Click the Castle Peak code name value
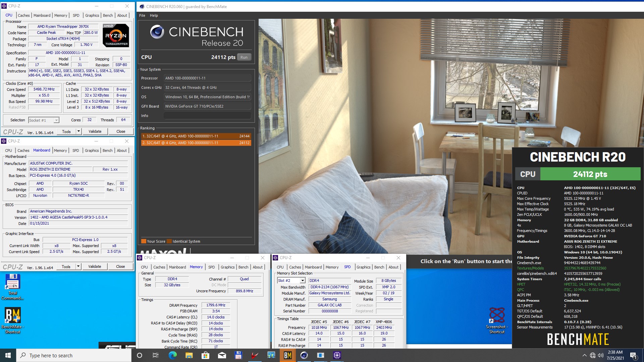Viewport: 644px width, 362px height. point(47,33)
